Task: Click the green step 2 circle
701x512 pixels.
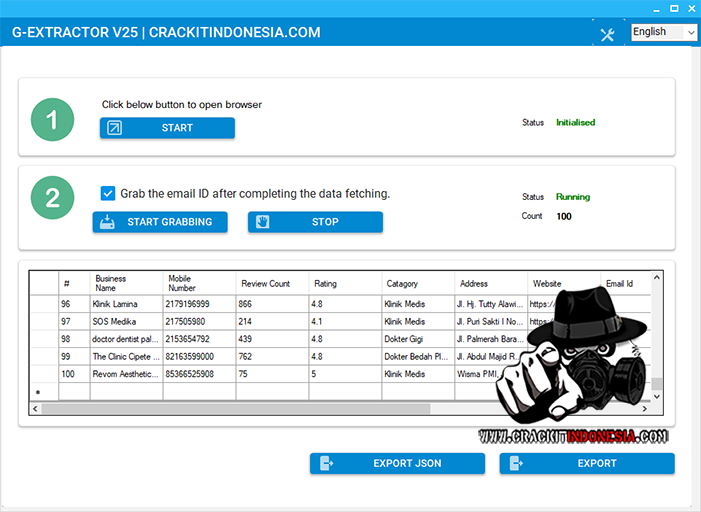Action: (52, 198)
